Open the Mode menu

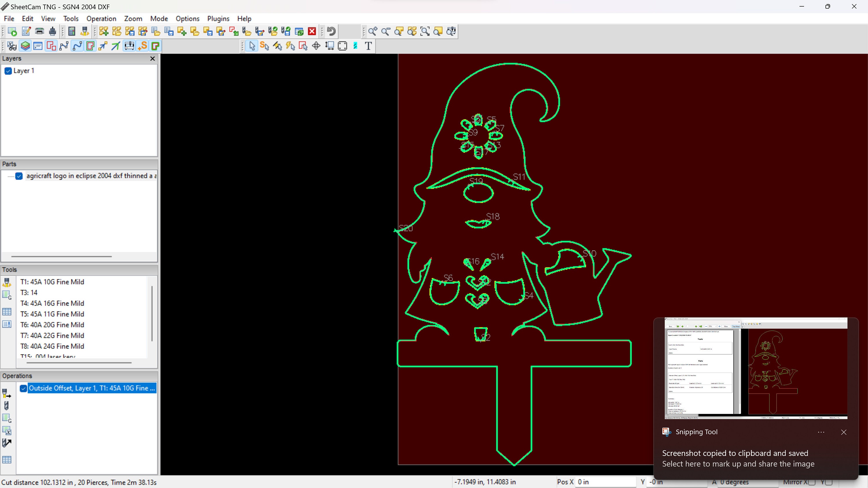click(x=159, y=19)
